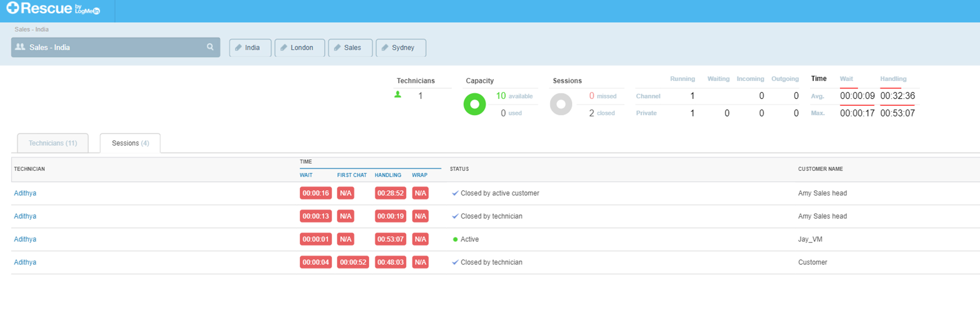Click the Channel row label
Image resolution: width=980 pixels, height=312 pixels.
pos(648,96)
